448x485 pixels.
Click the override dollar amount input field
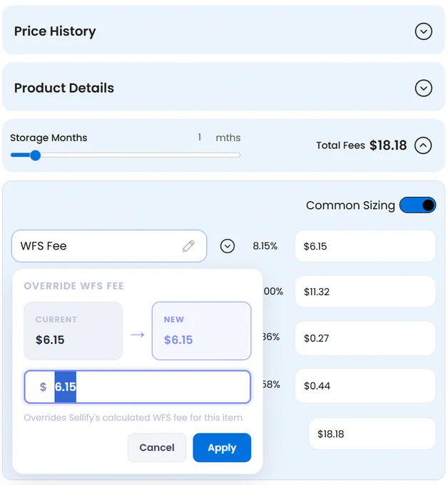(x=138, y=387)
